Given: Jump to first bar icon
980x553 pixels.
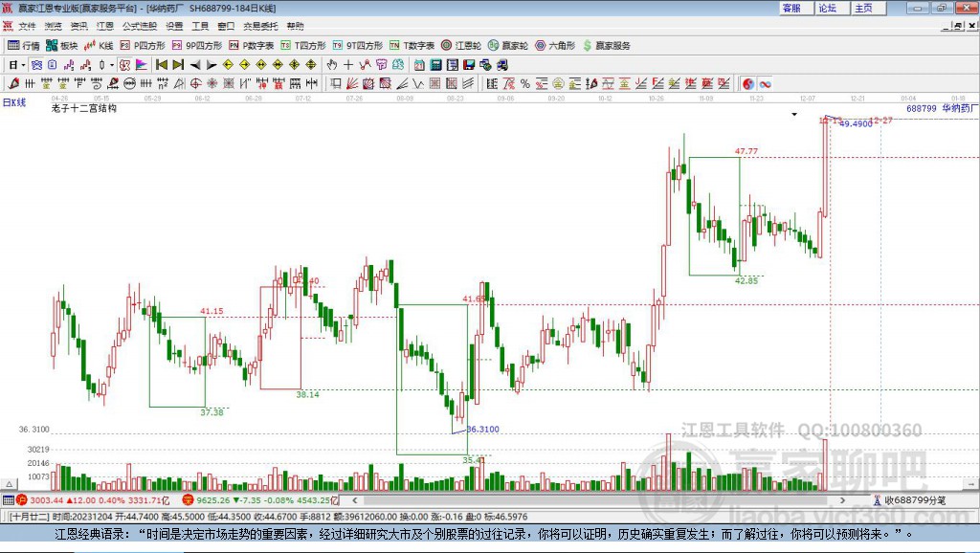Looking at the screenshot, I should (161, 65).
